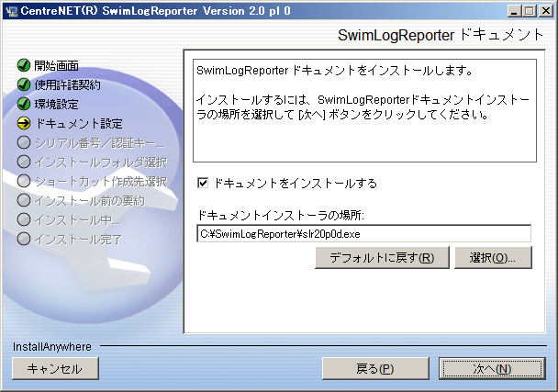The width and height of the screenshot is (558, 392).
Task: Click the disabled maximize window button
Action: tap(529, 11)
